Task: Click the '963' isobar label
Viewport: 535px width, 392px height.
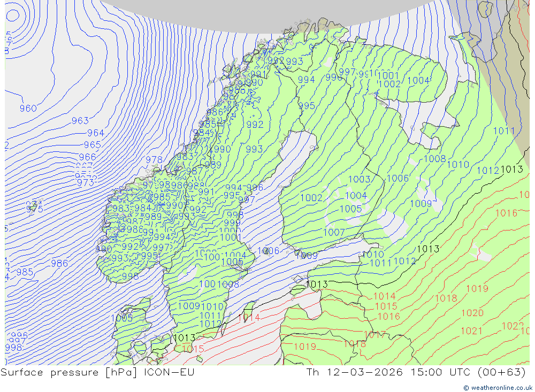Action: (x=80, y=121)
